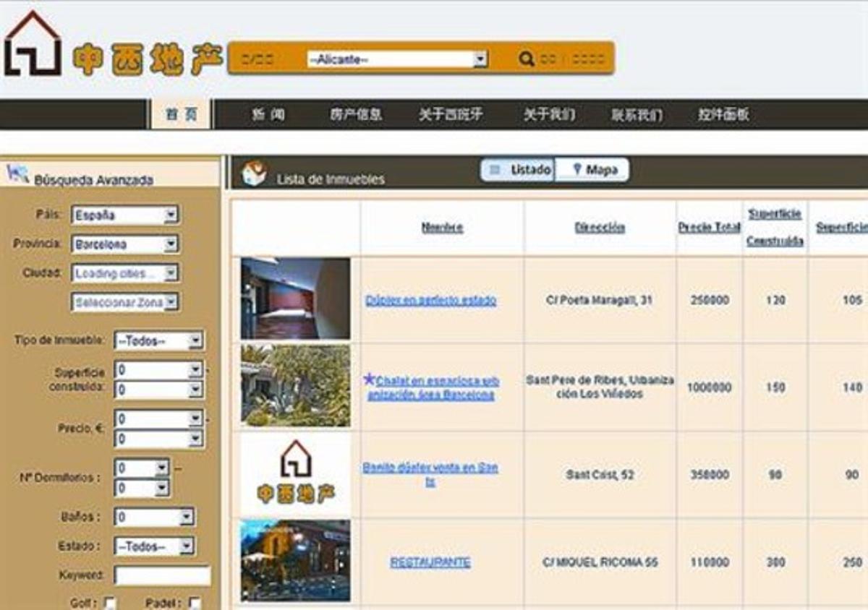Open the Dúplex en perfecto estado listing
Screen dimensions: 868x610
(x=431, y=300)
